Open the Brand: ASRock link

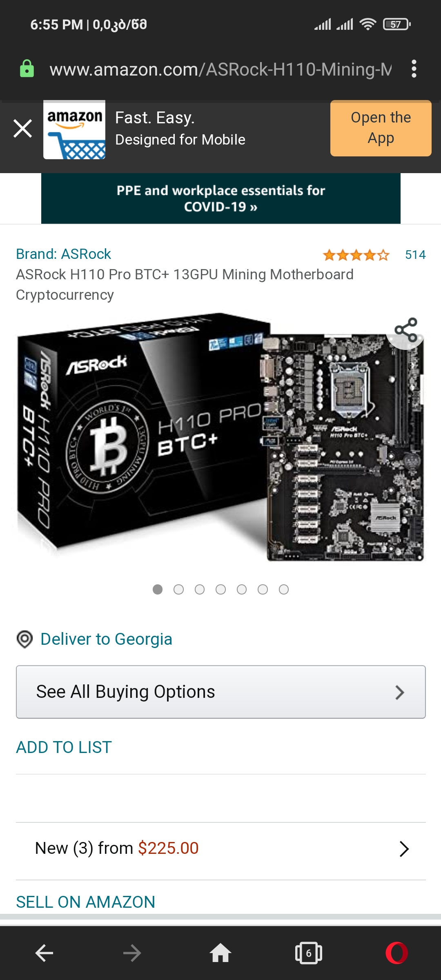(x=63, y=254)
